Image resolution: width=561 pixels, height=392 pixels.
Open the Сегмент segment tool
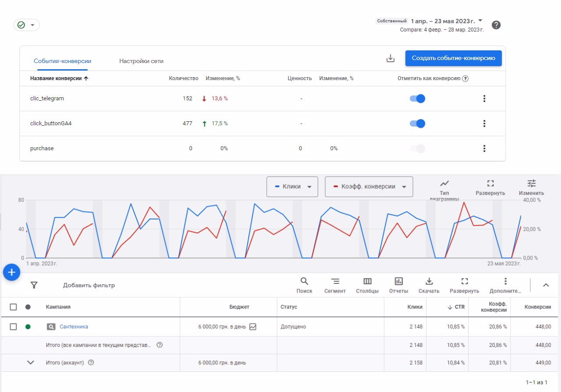click(x=335, y=285)
